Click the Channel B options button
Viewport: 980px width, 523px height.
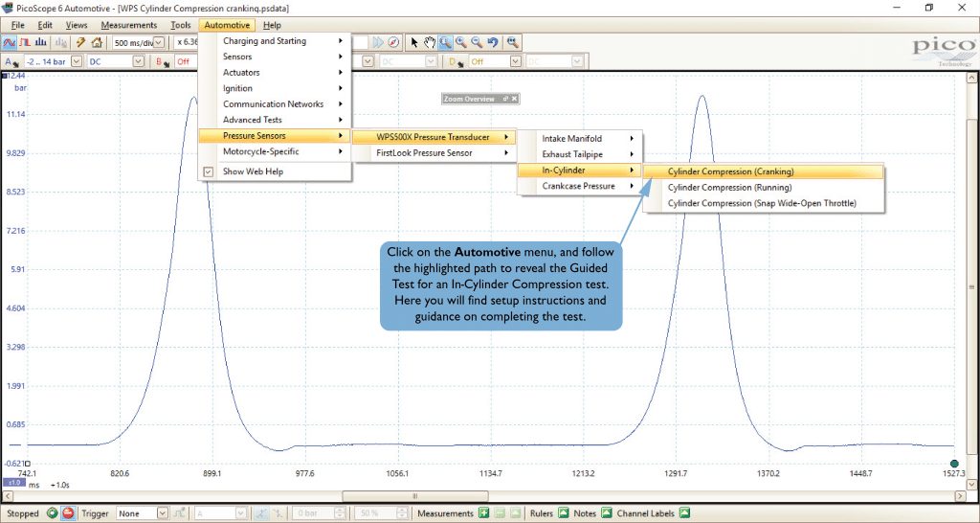pos(163,61)
